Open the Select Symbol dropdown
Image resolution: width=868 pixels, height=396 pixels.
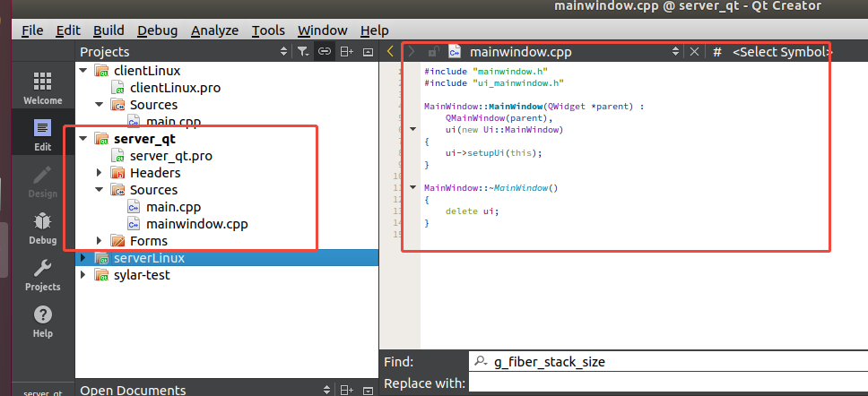pos(782,51)
